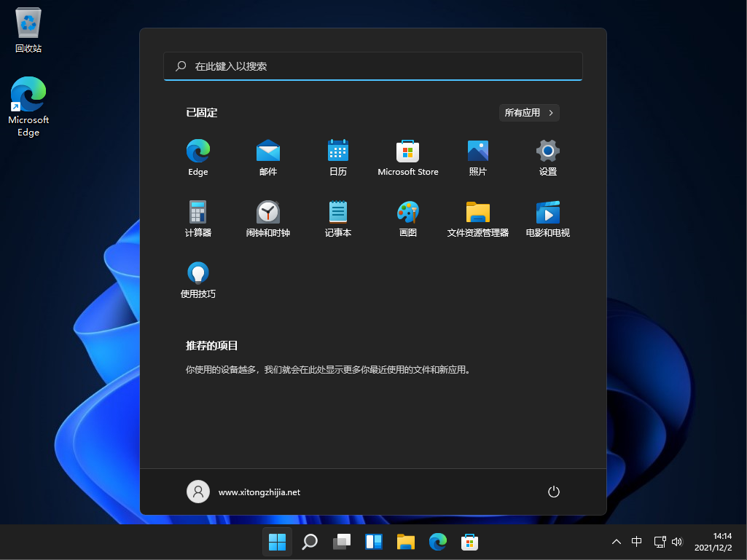The height and width of the screenshot is (560, 747).
Task: Launch 电影和电视 (Movies & TV)
Action: coord(547,213)
